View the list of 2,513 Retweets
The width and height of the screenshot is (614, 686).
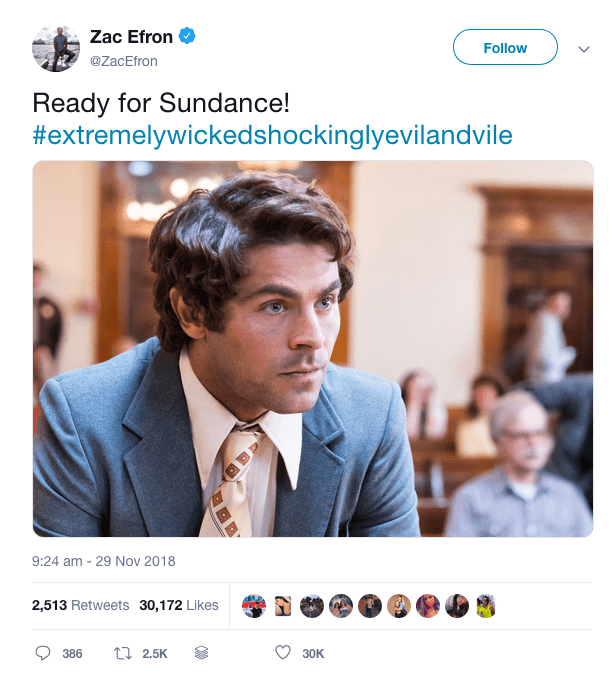coord(80,605)
